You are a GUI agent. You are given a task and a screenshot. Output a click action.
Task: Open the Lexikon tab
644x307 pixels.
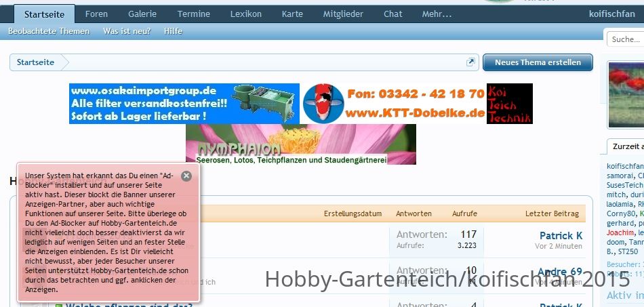pyautogui.click(x=245, y=14)
